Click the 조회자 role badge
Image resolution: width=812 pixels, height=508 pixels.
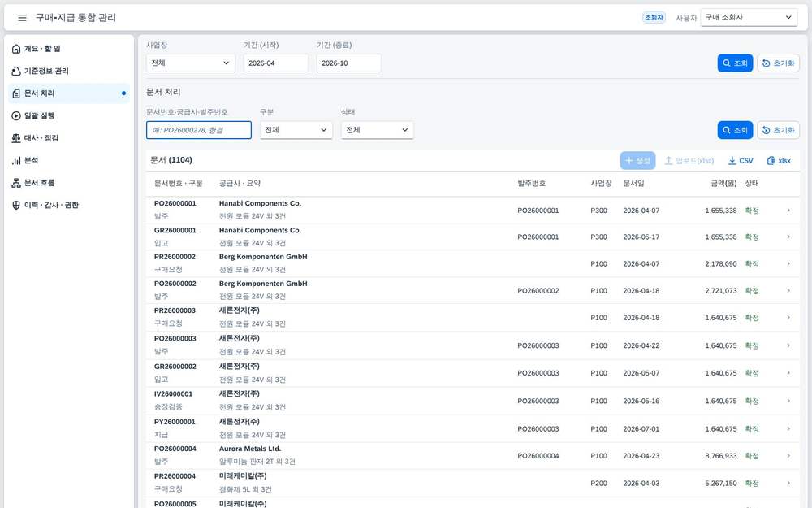pos(654,18)
